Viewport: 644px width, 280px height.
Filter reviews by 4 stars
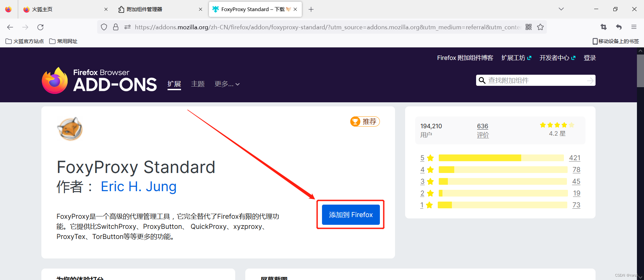pyautogui.click(x=427, y=170)
